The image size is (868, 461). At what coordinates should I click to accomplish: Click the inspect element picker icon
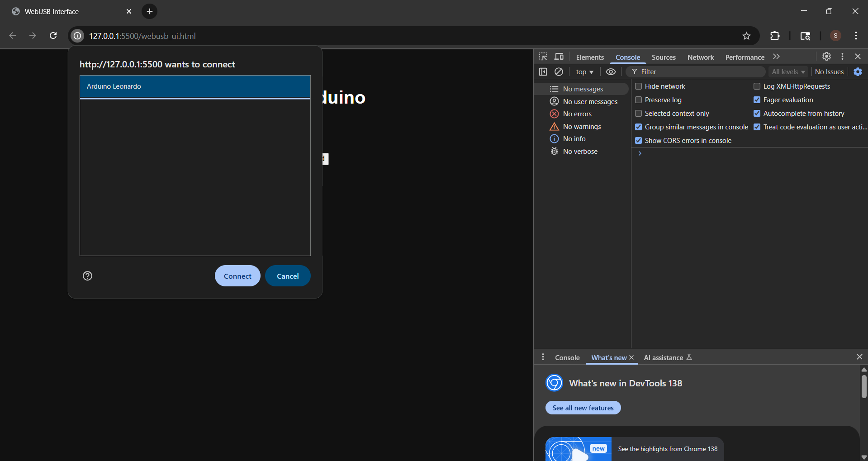click(x=543, y=57)
